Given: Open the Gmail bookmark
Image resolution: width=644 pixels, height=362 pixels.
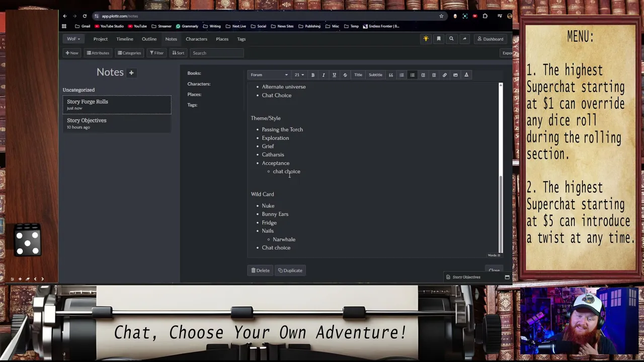Looking at the screenshot, I should pos(83,26).
